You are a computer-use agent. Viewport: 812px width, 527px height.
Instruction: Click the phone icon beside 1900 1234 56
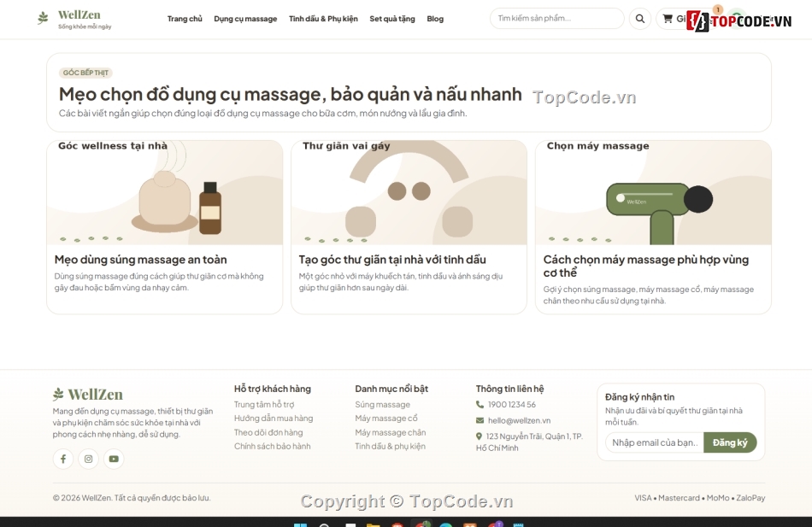[480, 404]
